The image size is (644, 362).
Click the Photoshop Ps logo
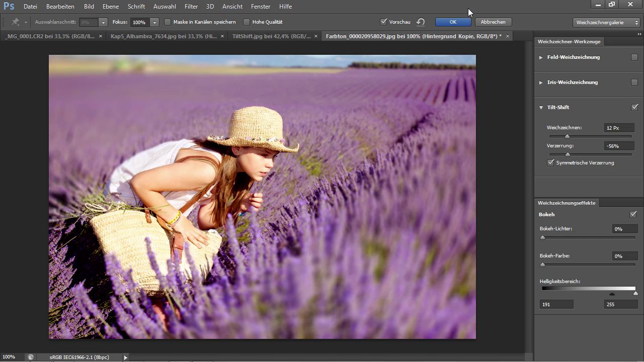coord(9,7)
